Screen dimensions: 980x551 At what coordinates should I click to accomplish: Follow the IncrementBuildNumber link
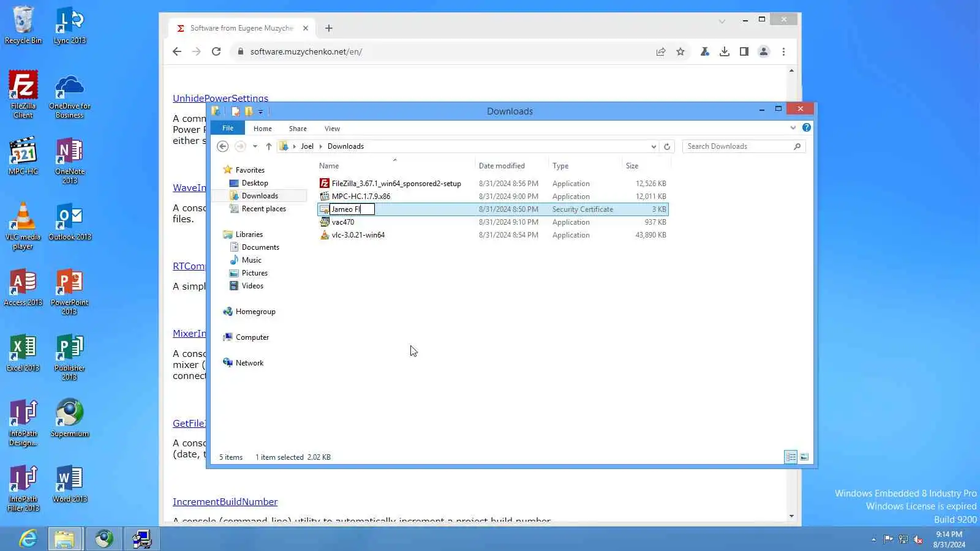pyautogui.click(x=225, y=502)
